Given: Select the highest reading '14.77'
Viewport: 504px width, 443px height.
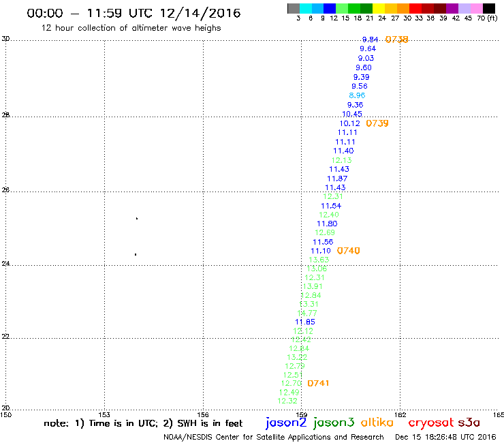Looking at the screenshot, I should tap(307, 313).
